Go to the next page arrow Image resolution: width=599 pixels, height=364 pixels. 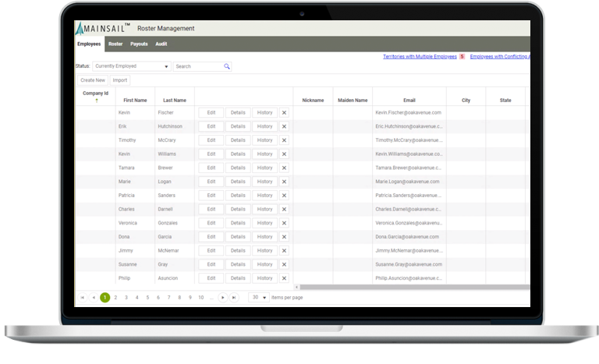click(x=223, y=297)
